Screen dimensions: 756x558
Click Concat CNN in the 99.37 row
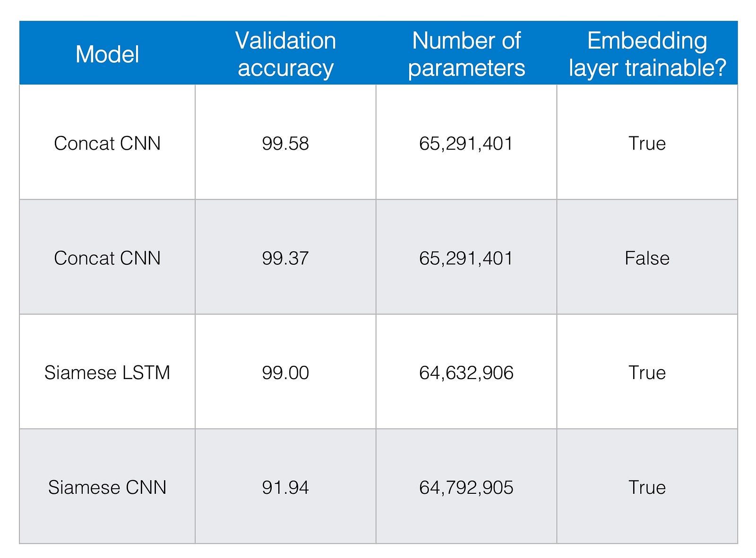tap(107, 258)
